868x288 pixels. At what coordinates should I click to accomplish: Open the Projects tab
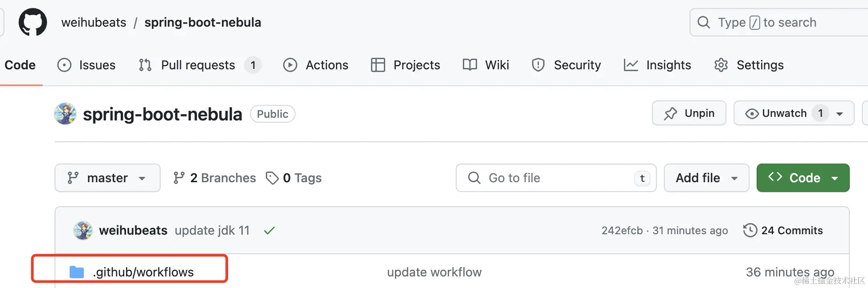point(406,65)
